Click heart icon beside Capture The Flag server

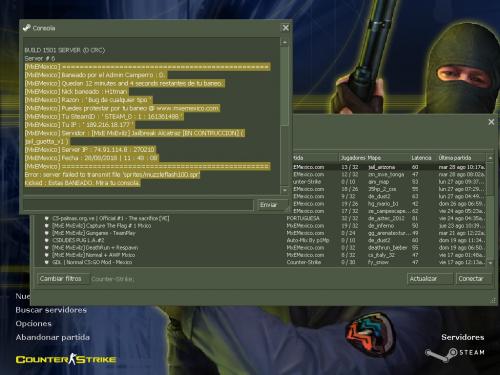pyautogui.click(x=47, y=226)
